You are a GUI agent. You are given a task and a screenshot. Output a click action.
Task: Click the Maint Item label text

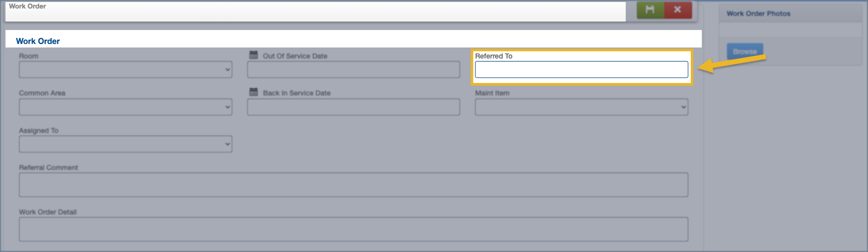(x=492, y=93)
